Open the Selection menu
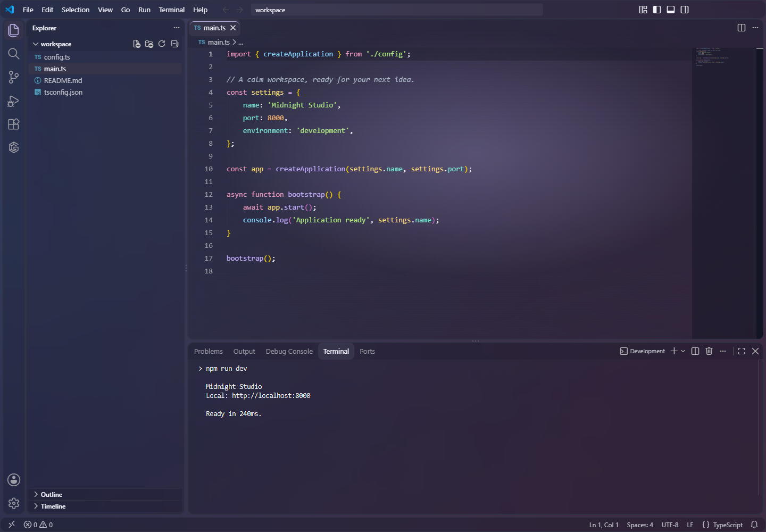Screen dimensions: 766x532 (x=76, y=10)
